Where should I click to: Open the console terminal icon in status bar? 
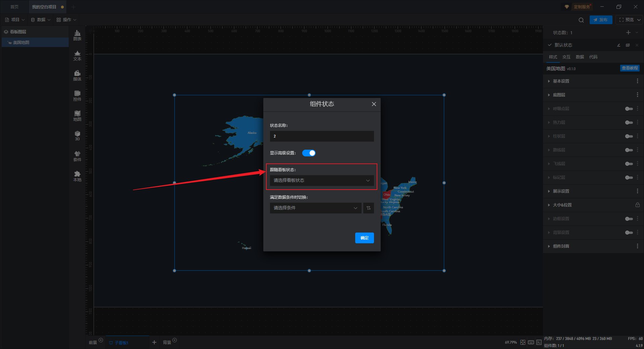(539, 342)
